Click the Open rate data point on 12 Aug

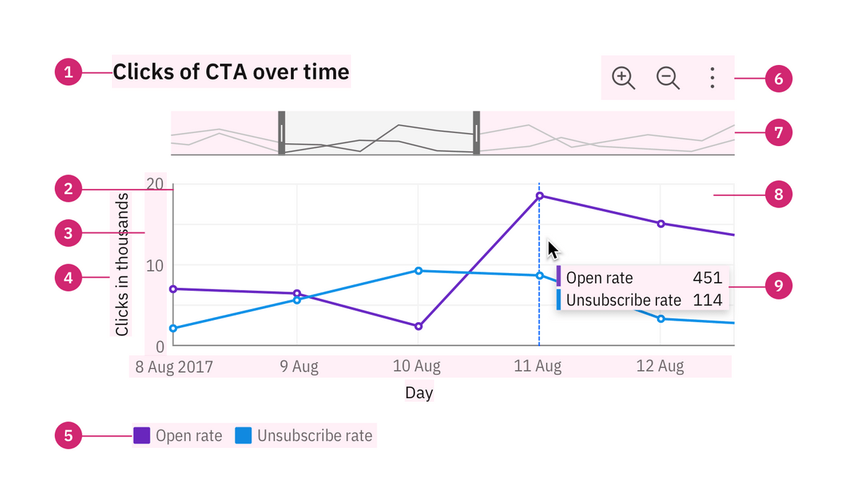tap(661, 224)
